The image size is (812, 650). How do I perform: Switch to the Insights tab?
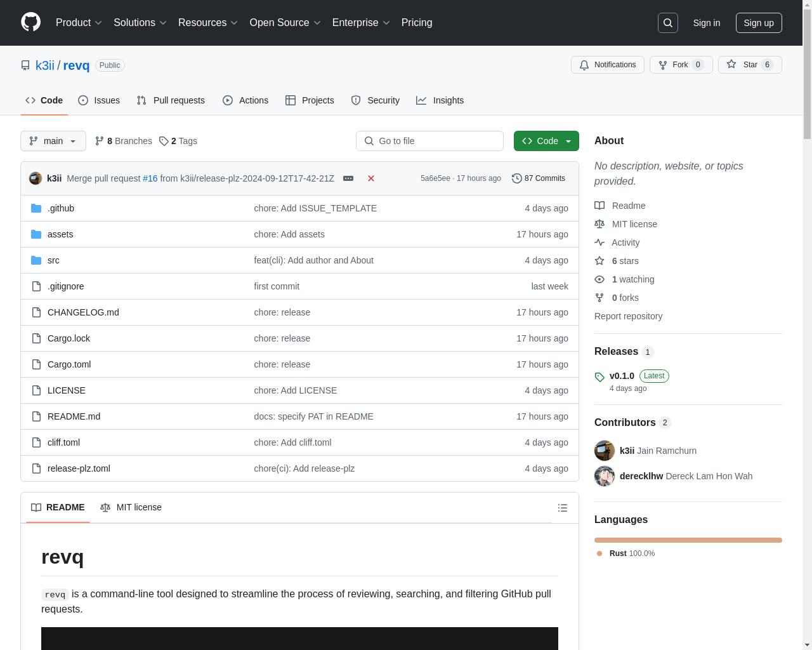pyautogui.click(x=440, y=100)
